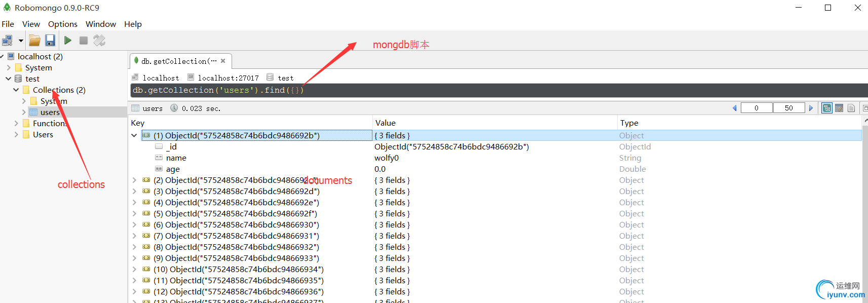The height and width of the screenshot is (303, 868).
Task: Collapse the localhost (2) server node
Action: pyautogui.click(x=3, y=56)
